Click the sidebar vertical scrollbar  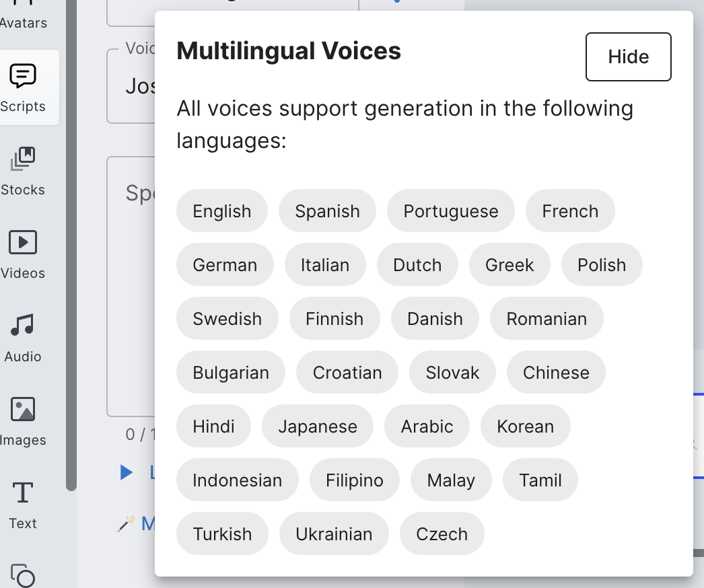click(71, 245)
